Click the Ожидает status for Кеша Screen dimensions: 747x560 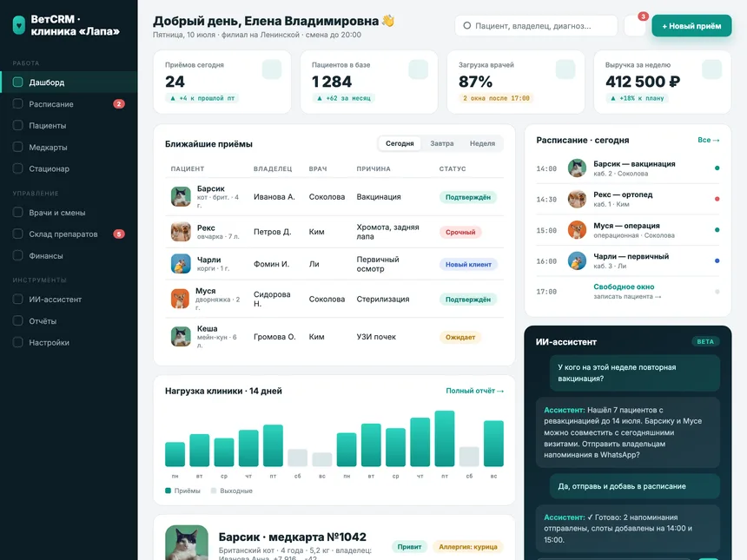click(x=460, y=337)
